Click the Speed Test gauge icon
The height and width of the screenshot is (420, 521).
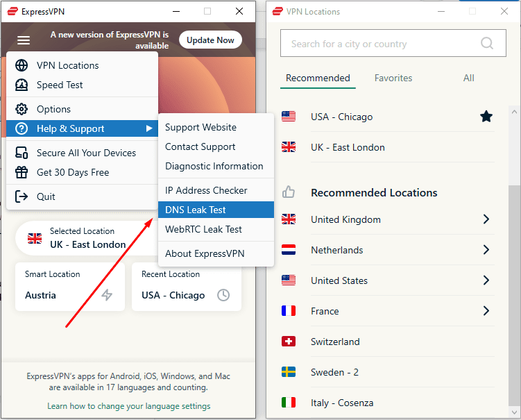pyautogui.click(x=22, y=85)
